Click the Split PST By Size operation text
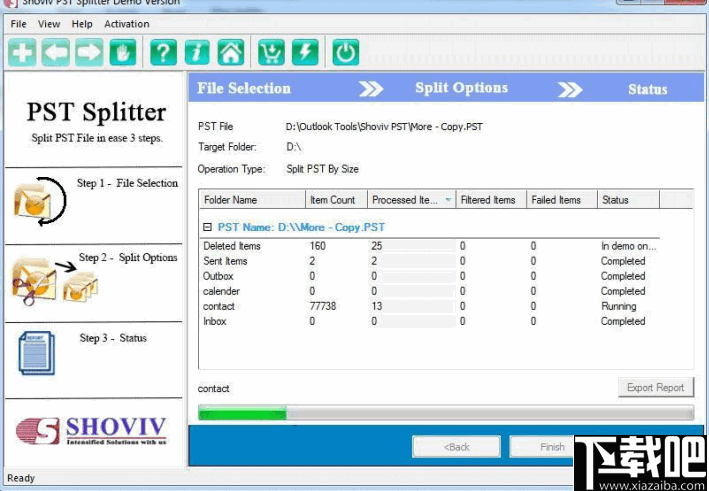This screenshot has height=491, width=709. 322,169
